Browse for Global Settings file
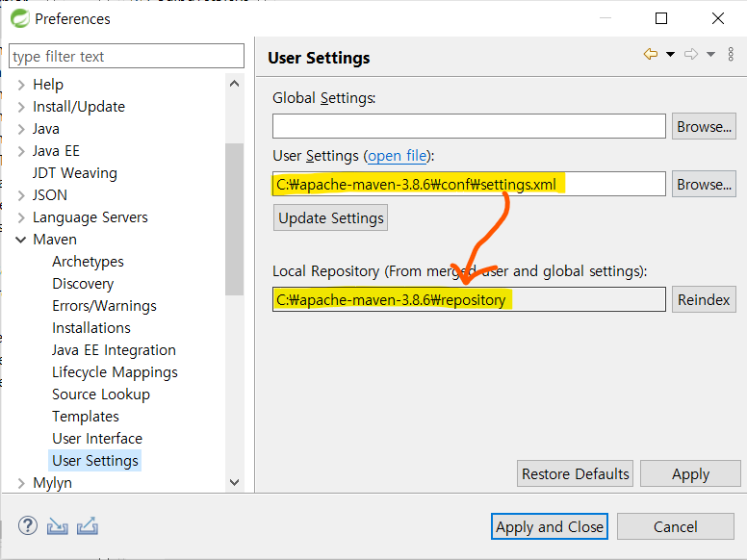This screenshot has height=560, width=747. tap(704, 126)
